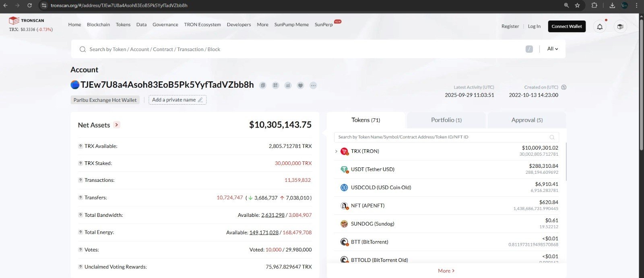Viewport: 644px width, 278px height.
Task: Bookmark this page with the browser star
Action: [x=578, y=5]
